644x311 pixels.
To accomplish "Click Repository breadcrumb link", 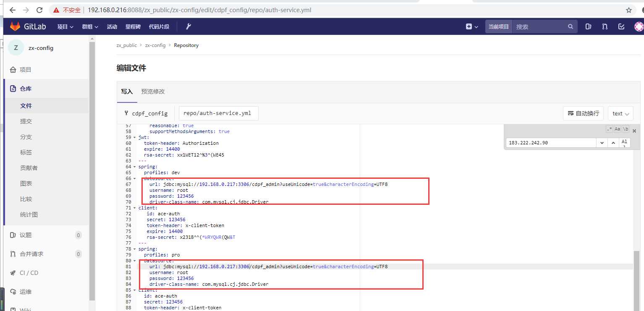I will pyautogui.click(x=186, y=45).
